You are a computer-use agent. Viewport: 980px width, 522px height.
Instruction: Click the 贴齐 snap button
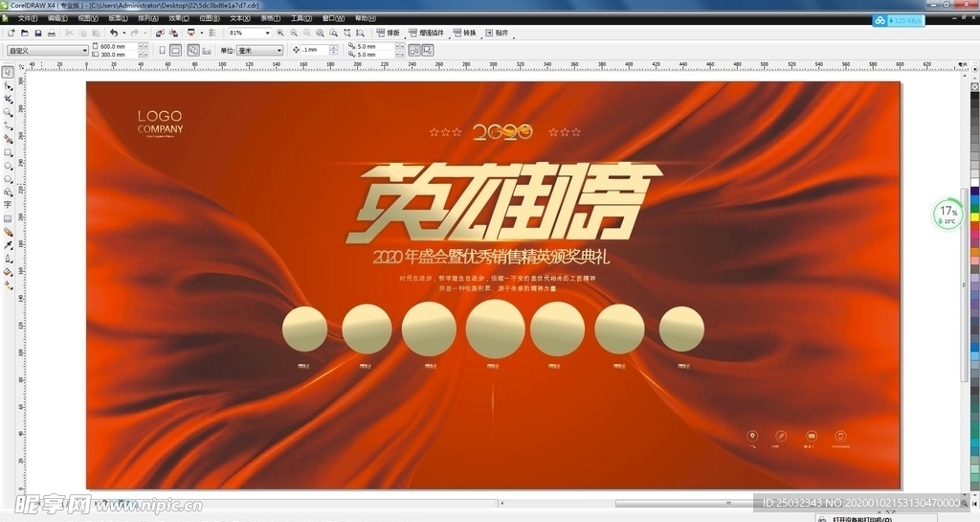[498, 34]
